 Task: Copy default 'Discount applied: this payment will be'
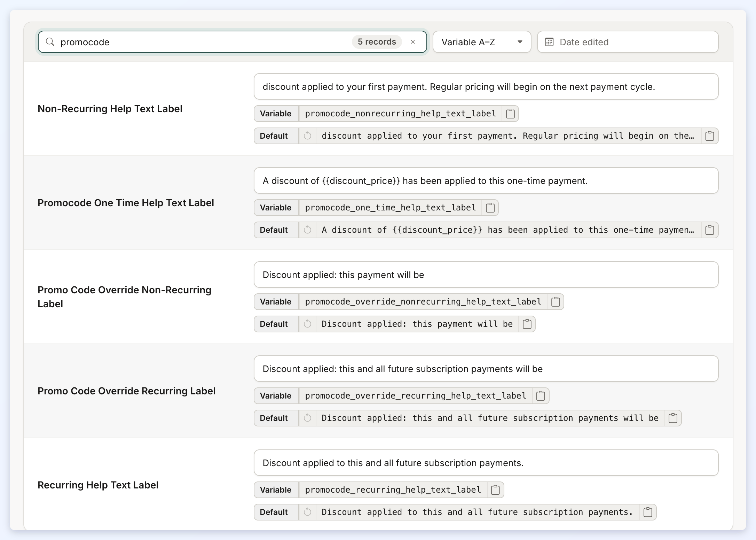(527, 324)
